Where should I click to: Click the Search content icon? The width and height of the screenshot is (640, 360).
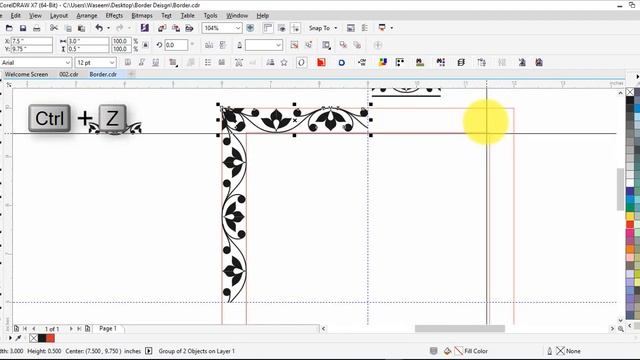click(x=144, y=28)
